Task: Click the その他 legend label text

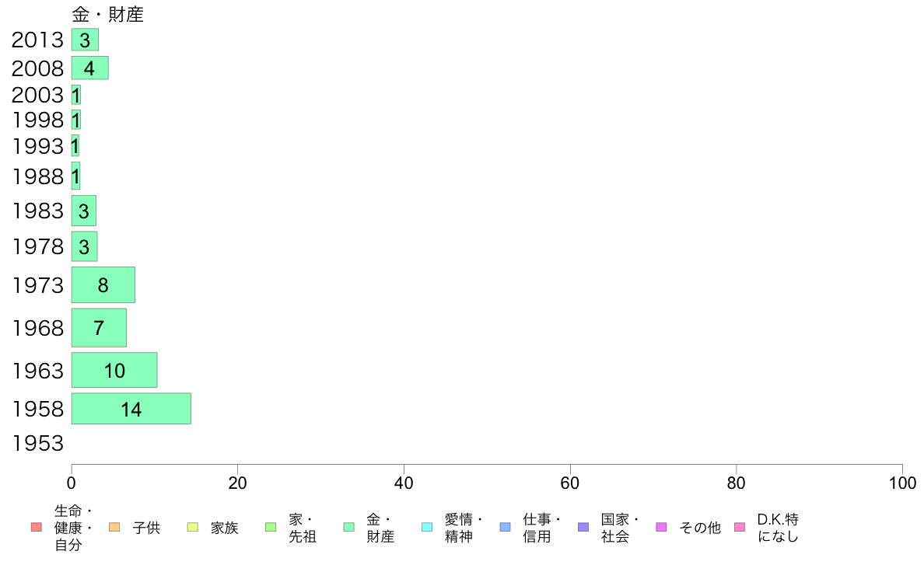Action: [700, 528]
